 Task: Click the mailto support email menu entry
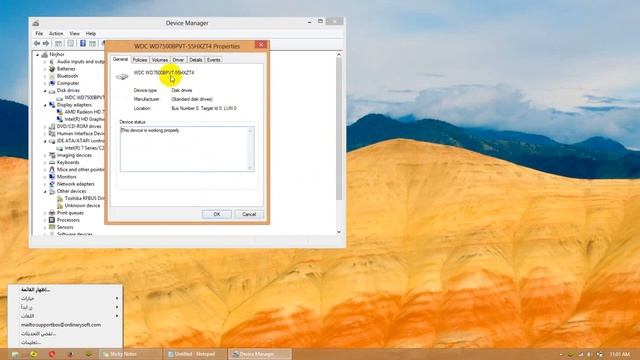(61, 325)
